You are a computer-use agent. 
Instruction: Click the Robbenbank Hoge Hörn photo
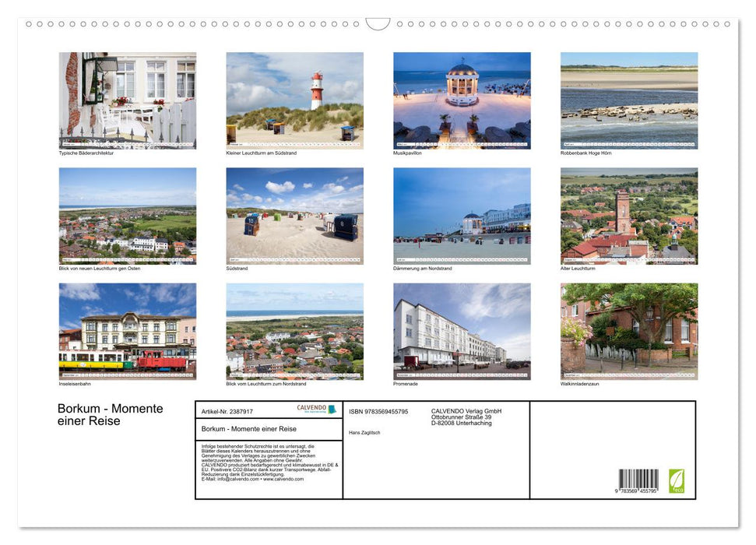629,100
